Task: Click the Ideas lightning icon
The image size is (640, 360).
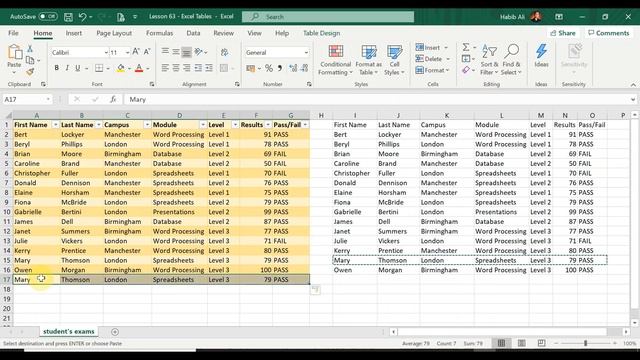Action: tap(541, 52)
